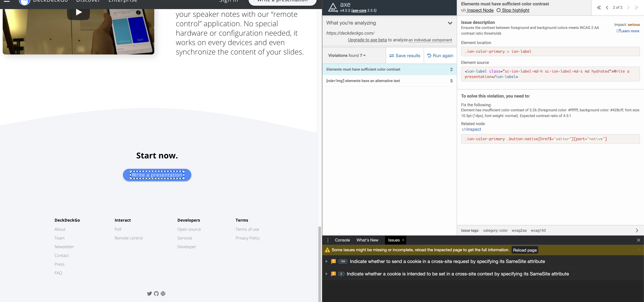Close the Issues tab with its X
This screenshot has height=302, width=644.
(x=403, y=240)
